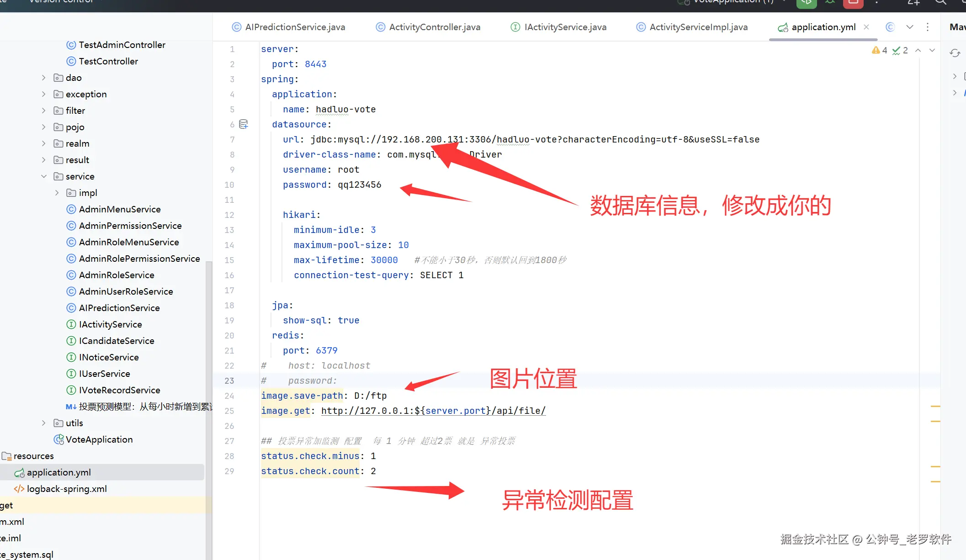Viewport: 966px width, 560px height.
Task: Expand the impl package node
Action: coord(57,193)
